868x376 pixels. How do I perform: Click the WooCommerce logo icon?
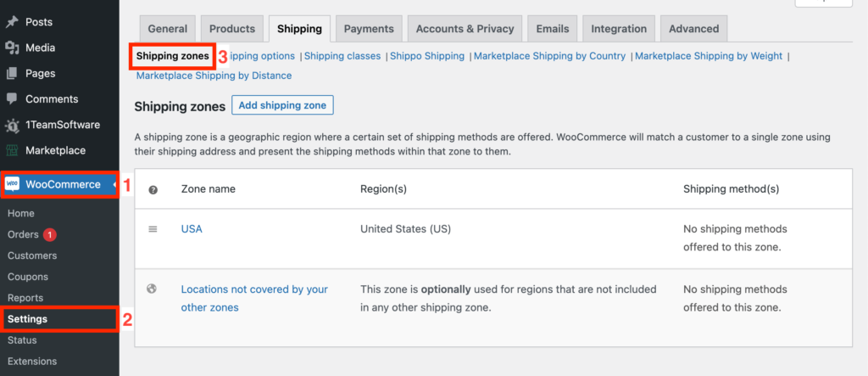(14, 184)
